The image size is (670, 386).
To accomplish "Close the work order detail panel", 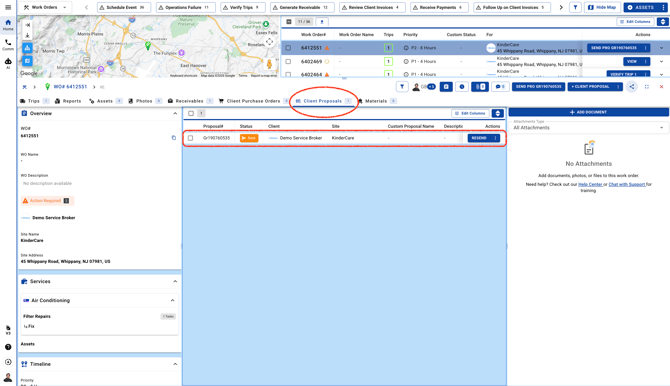I will tap(661, 87).
